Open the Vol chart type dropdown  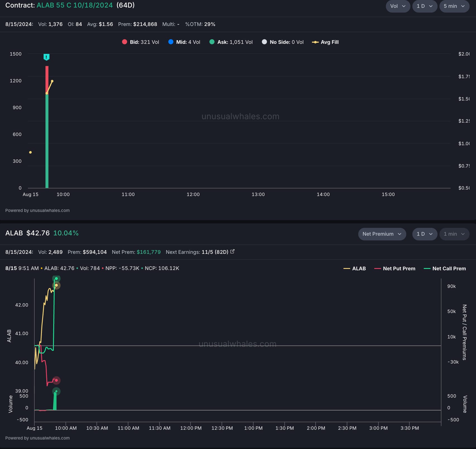398,6
